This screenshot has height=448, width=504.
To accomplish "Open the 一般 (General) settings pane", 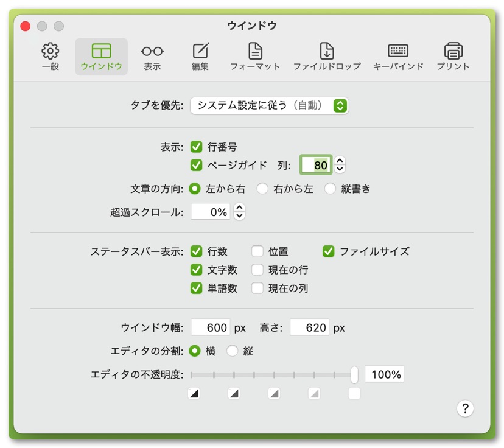I will [x=51, y=57].
